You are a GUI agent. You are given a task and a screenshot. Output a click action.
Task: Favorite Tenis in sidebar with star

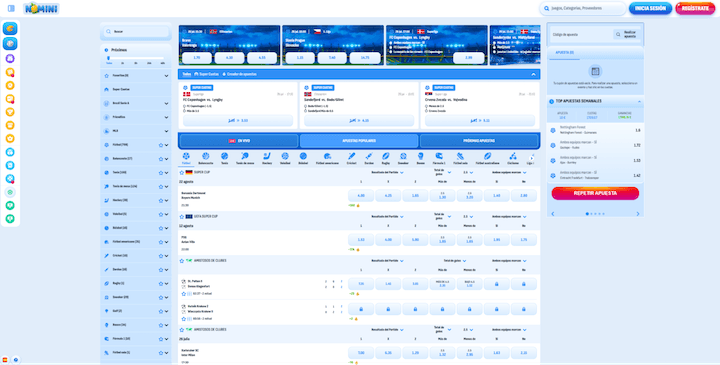click(161, 173)
